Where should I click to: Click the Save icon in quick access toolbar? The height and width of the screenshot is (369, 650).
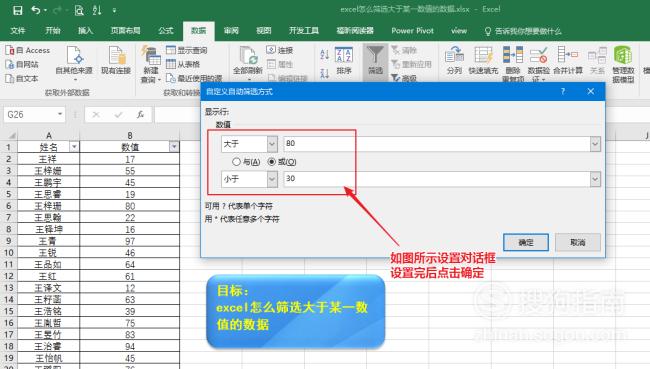(17, 10)
